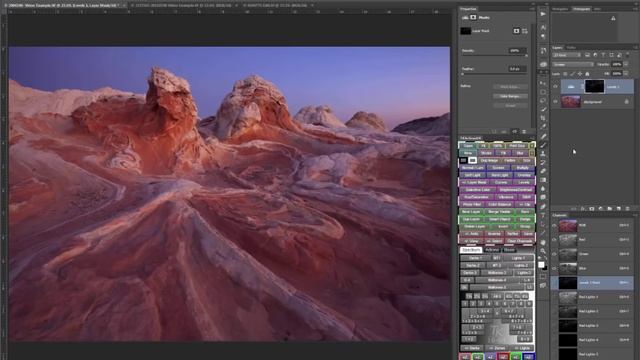
Task: Click the Curves button in TK panel
Action: [x=501, y=182]
